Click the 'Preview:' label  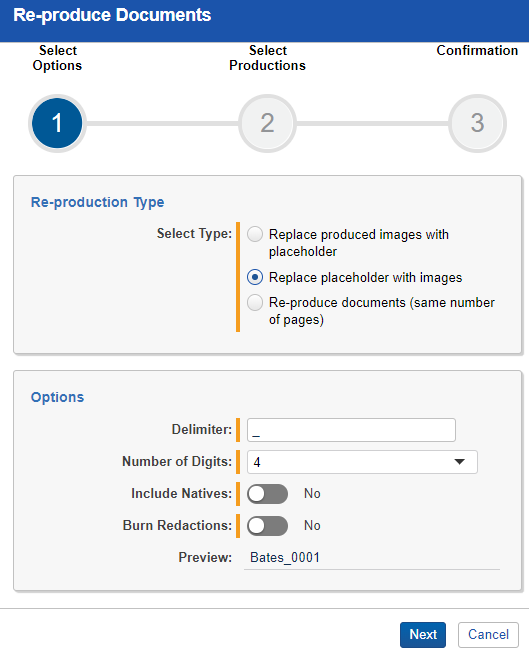pyautogui.click(x=205, y=557)
